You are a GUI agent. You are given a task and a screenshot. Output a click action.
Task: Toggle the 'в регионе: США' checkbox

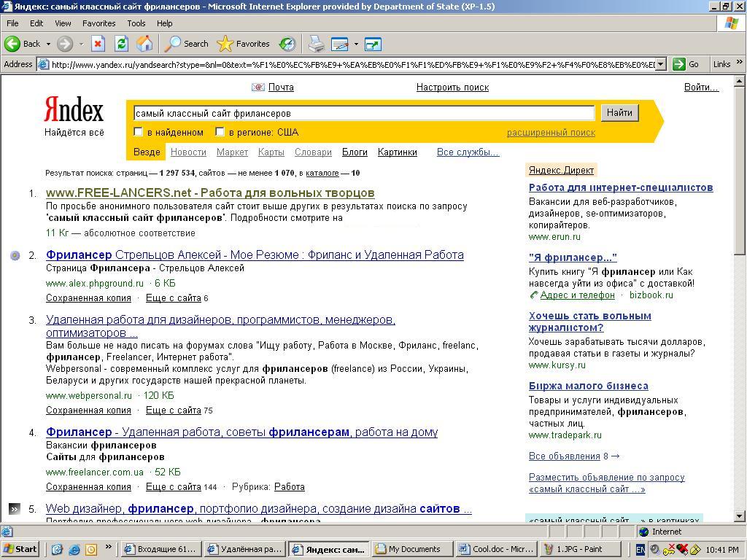[220, 132]
